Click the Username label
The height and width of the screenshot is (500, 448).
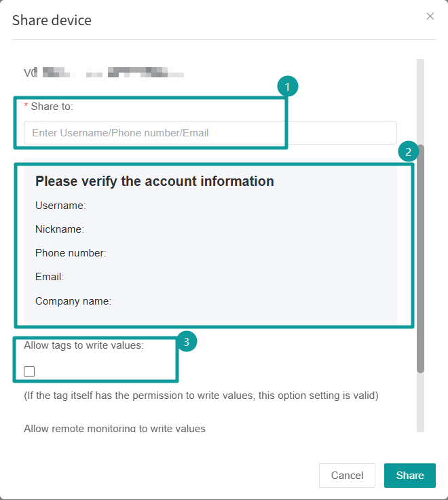[x=60, y=206]
